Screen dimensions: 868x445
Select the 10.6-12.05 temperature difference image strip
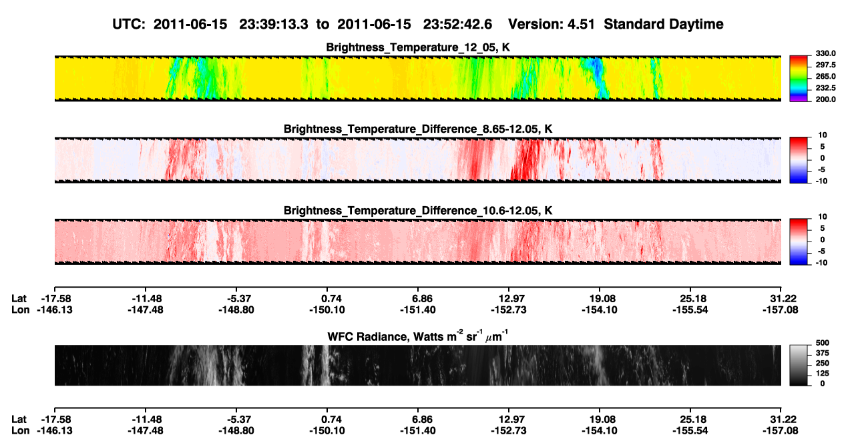(x=417, y=242)
